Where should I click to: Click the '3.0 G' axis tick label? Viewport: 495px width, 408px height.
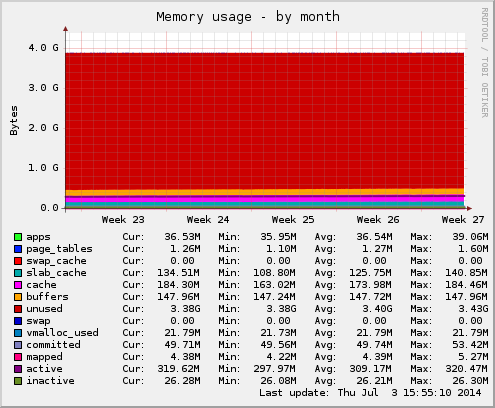tap(43, 88)
